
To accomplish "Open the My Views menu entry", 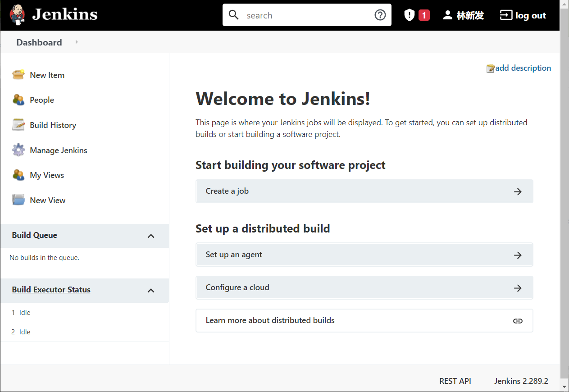I will coord(47,175).
